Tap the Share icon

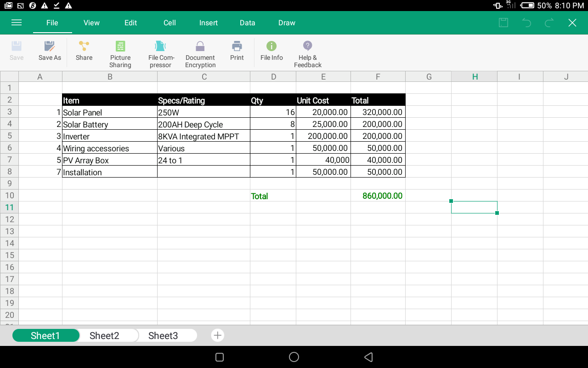coord(84,46)
